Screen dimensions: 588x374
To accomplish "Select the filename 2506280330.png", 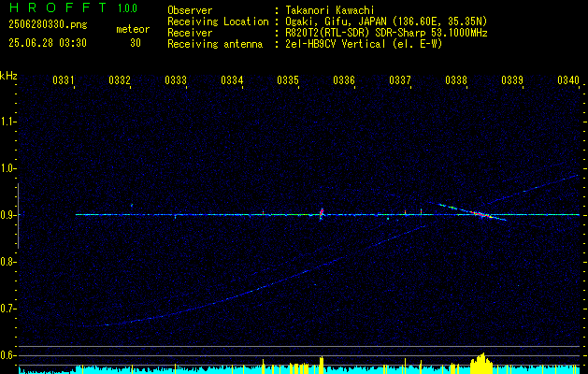I will tap(48, 25).
